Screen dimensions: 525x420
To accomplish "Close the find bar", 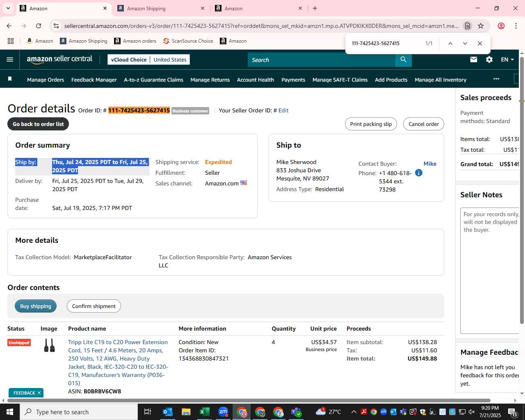I will click(479, 43).
